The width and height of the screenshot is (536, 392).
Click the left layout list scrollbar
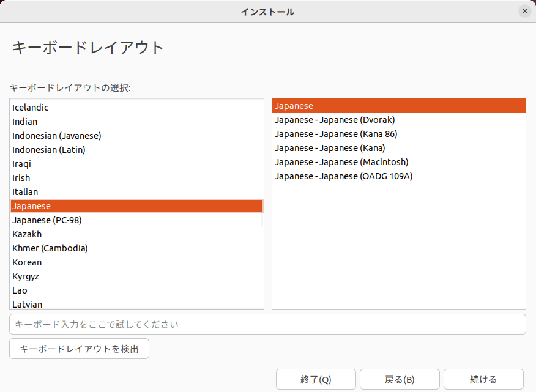click(x=262, y=219)
